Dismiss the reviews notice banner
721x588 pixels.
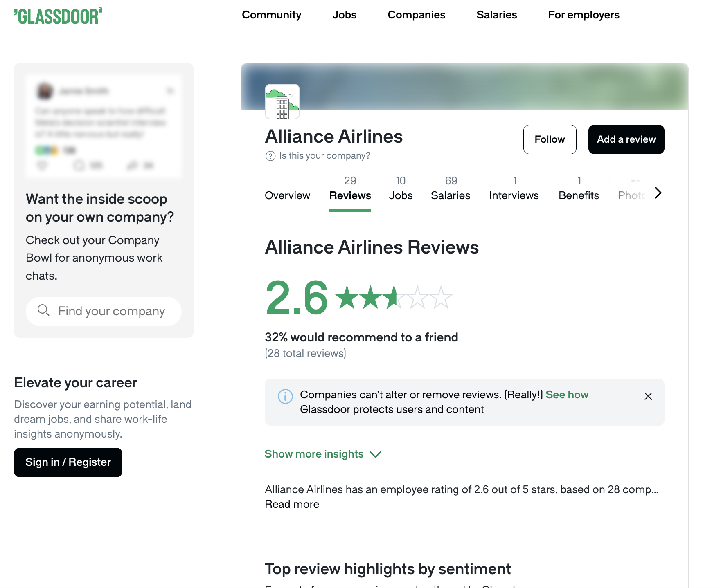point(648,396)
